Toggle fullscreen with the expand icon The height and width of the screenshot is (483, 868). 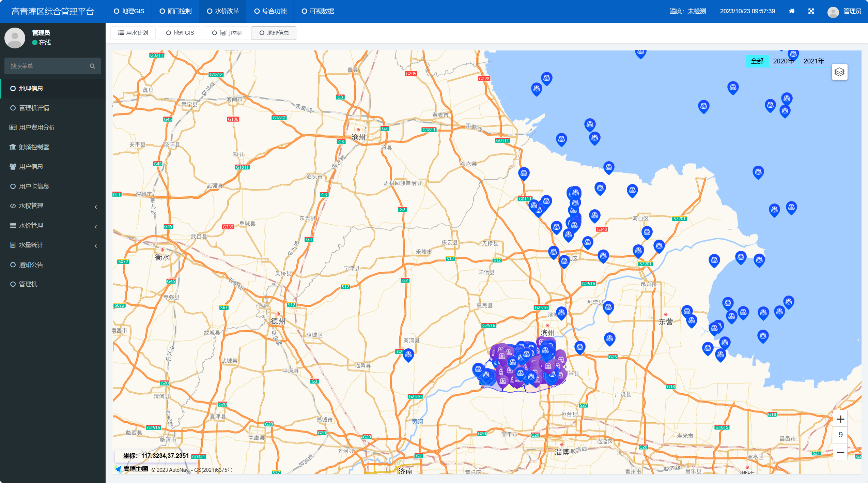811,11
